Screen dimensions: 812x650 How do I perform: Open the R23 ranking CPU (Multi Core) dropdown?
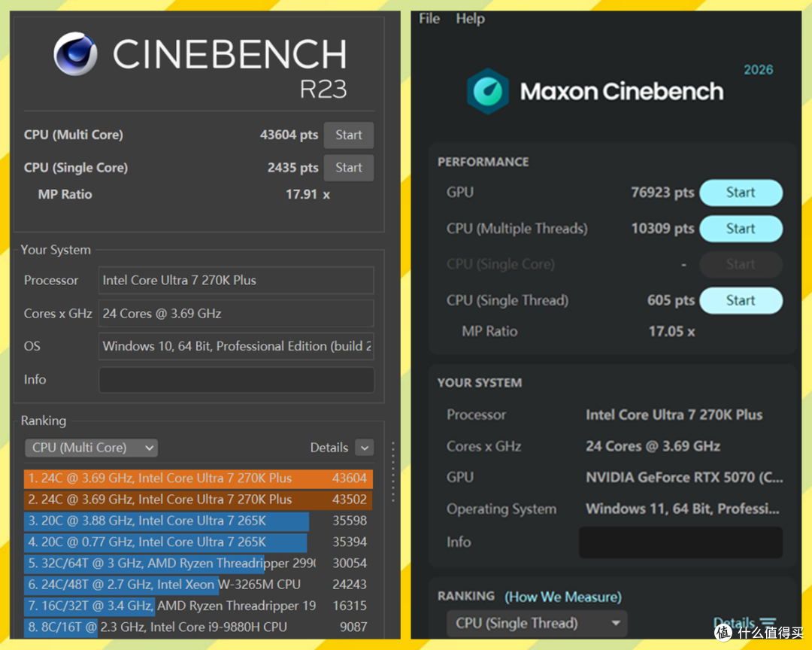click(x=92, y=448)
